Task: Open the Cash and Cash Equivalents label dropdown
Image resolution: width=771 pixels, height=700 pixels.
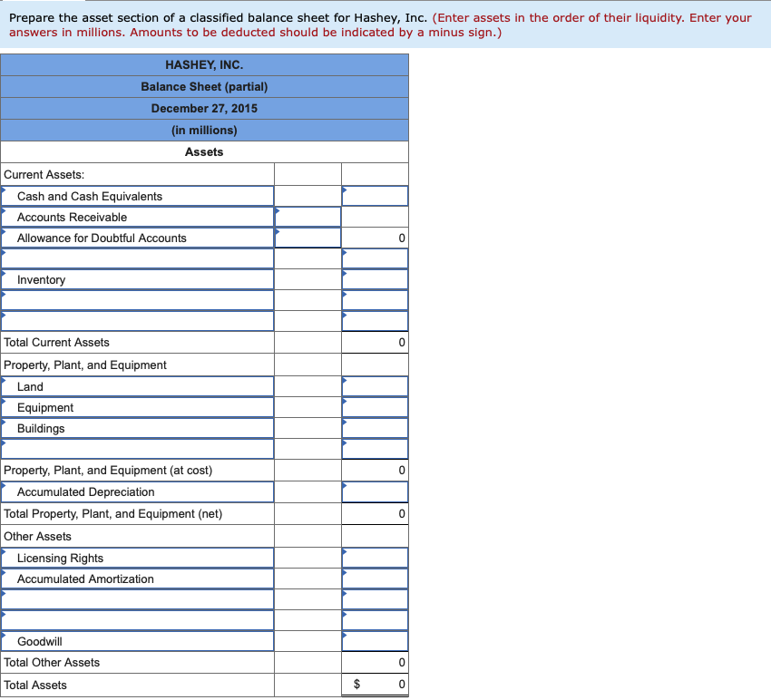Action: point(137,196)
